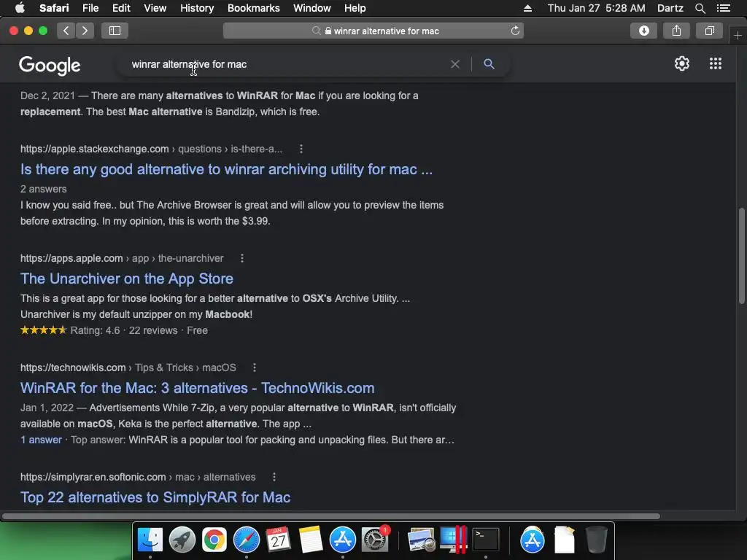This screenshot has height=560, width=747.
Task: Open the Trash in the Dock
Action: pyautogui.click(x=595, y=540)
